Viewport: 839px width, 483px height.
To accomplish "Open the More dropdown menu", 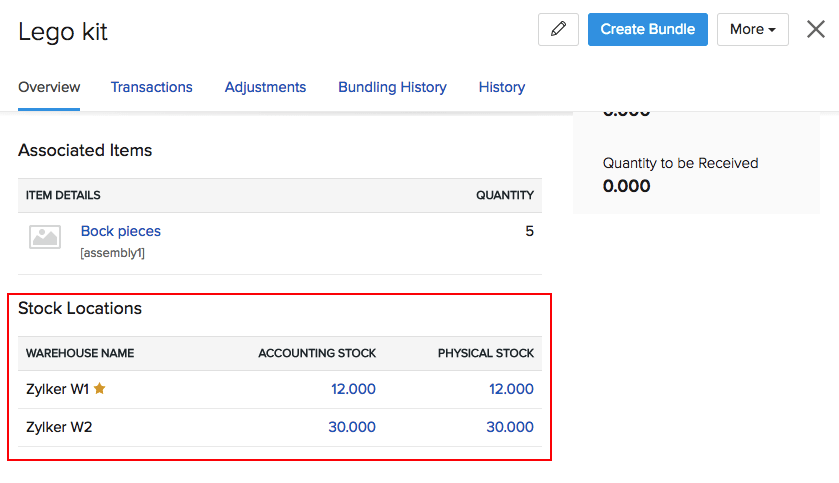I will pos(752,29).
